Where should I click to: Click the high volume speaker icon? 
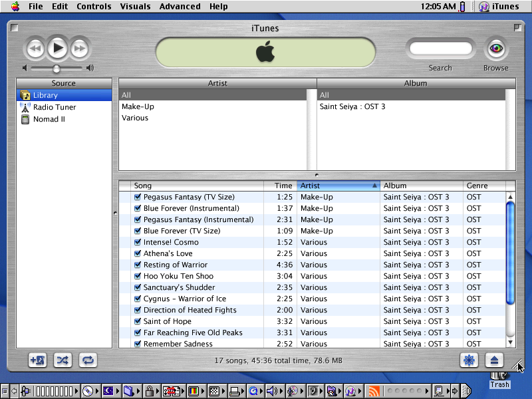[90, 68]
